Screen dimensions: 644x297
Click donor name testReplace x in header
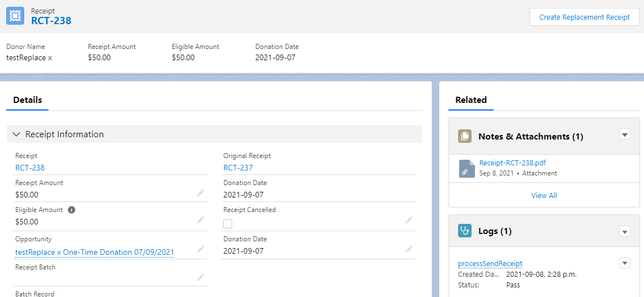pyautogui.click(x=29, y=57)
